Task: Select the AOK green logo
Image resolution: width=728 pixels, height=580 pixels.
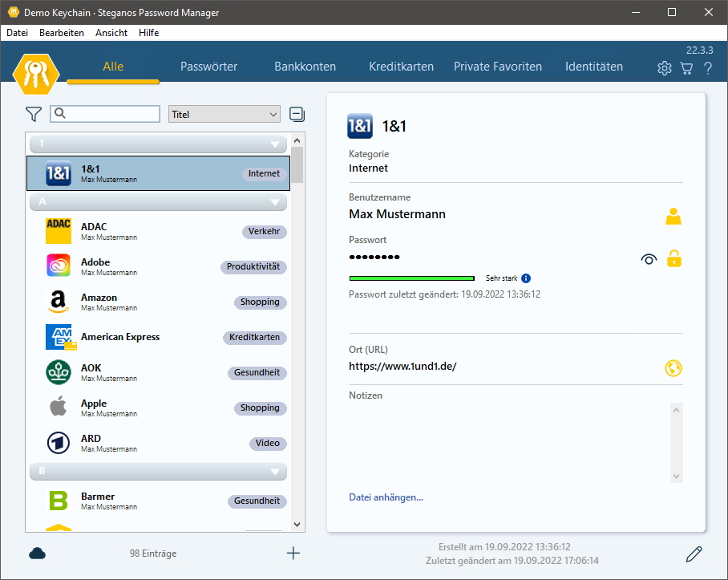Action: (59, 372)
